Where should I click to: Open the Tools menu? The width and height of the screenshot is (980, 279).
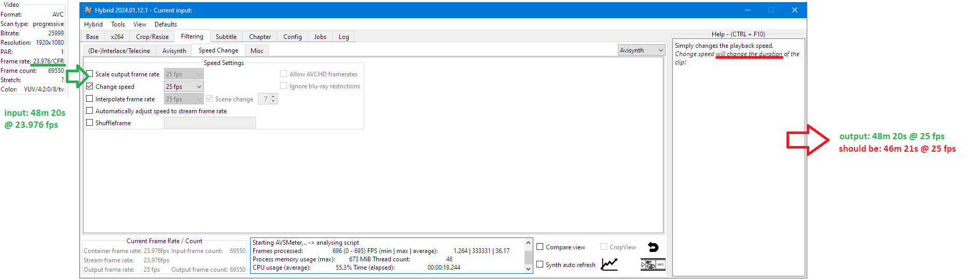pyautogui.click(x=118, y=24)
